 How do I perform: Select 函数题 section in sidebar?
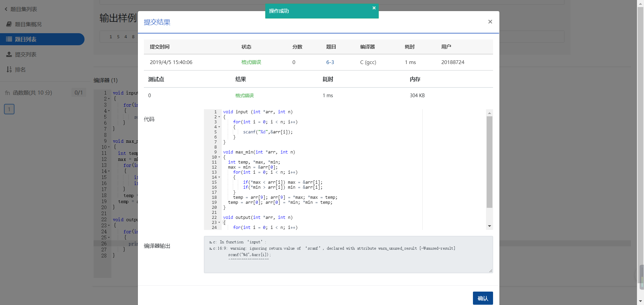(x=33, y=93)
